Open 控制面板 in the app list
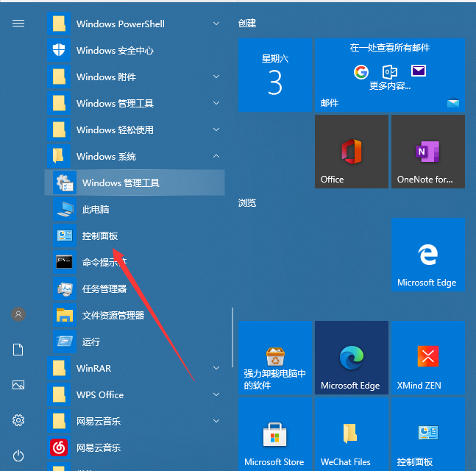The width and height of the screenshot is (476, 471). 99,235
